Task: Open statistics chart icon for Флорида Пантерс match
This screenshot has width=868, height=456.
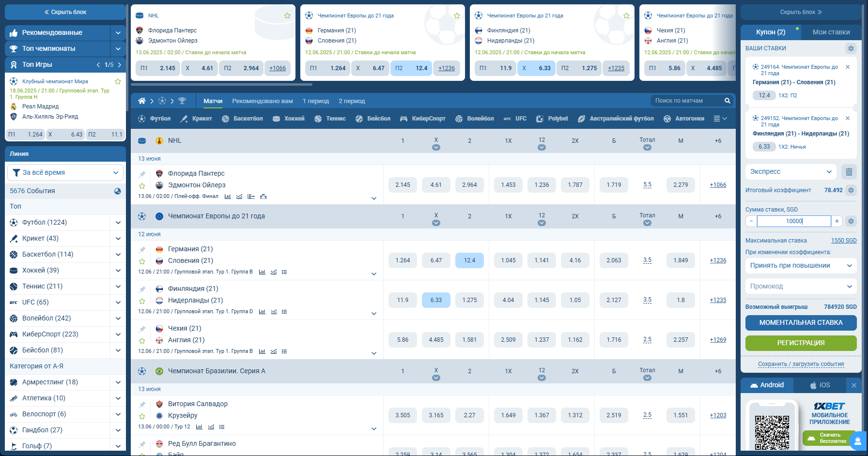Action: click(x=228, y=197)
